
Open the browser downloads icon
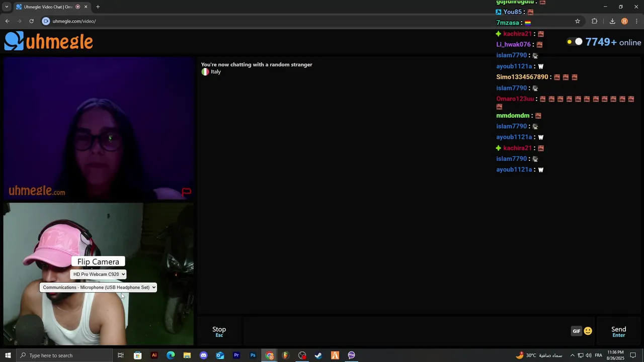[612, 21]
